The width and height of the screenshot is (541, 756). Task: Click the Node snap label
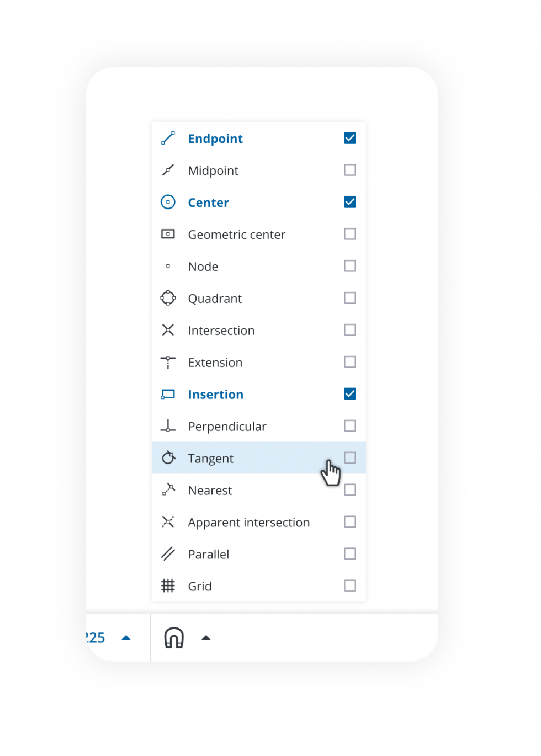pos(203,267)
